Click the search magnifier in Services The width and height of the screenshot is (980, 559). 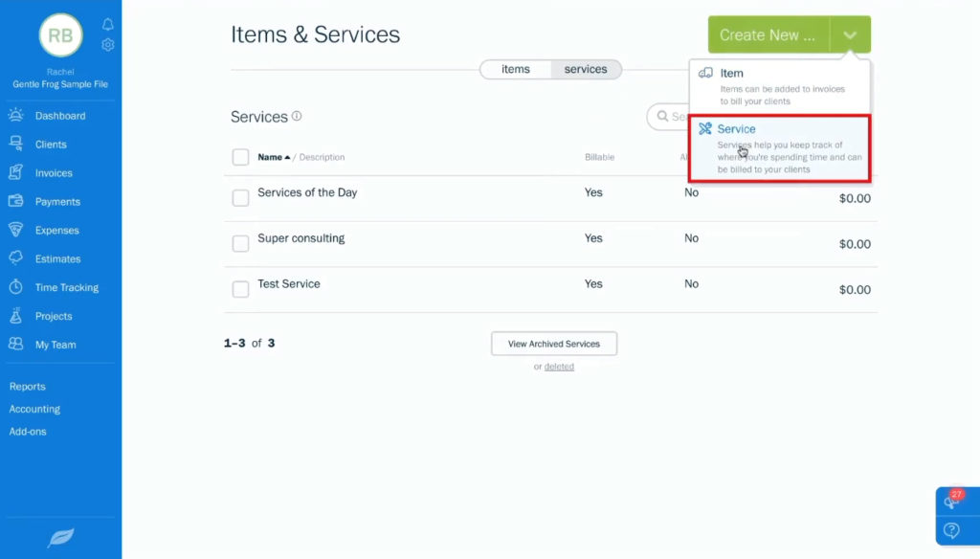pos(662,116)
